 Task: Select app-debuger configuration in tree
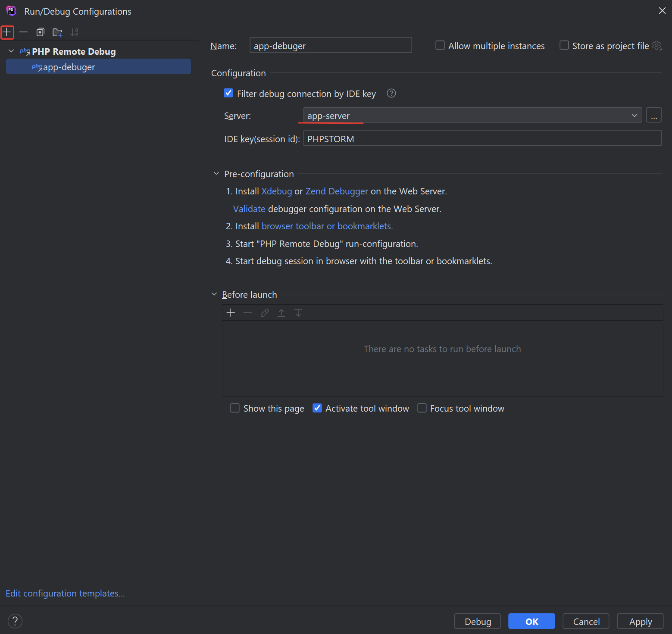[x=98, y=67]
